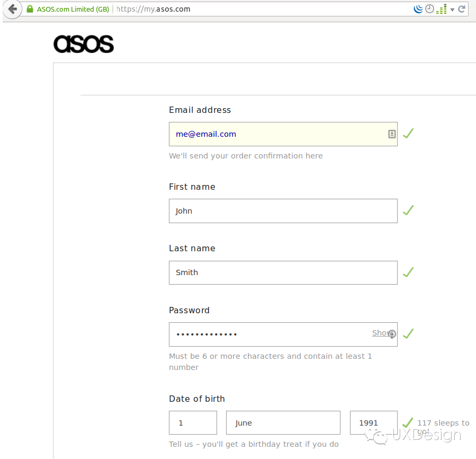Screen dimensions: 476x459
Task: Click the green checkmark beside Email address
Action: point(408,134)
